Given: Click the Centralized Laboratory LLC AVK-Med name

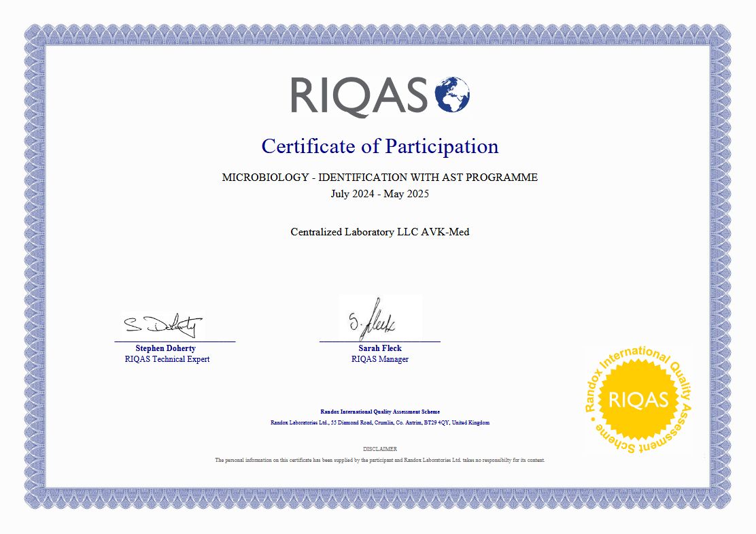Looking at the screenshot, I should pos(379,232).
